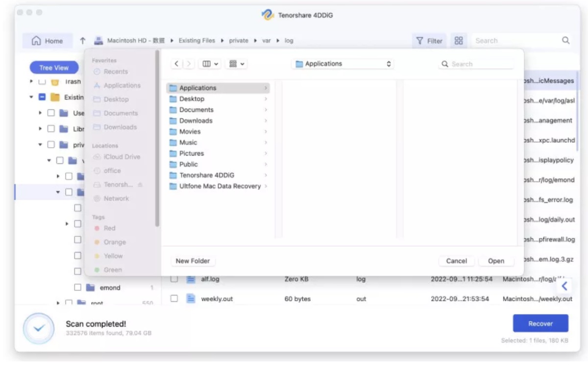Viewport: 588px width, 365px height.
Task: Open the grouping options dropdown
Action: point(237,64)
